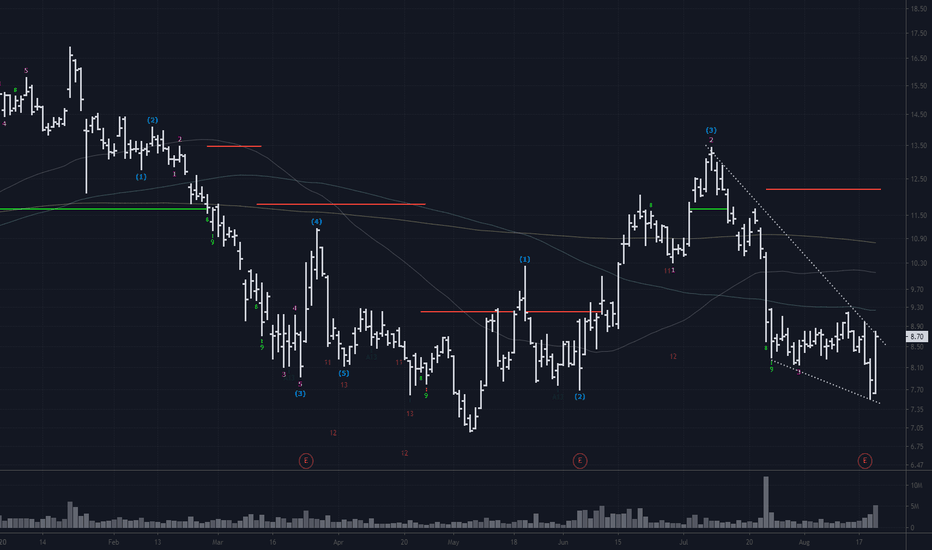
Task: Click the May date axis label
Action: (x=454, y=542)
